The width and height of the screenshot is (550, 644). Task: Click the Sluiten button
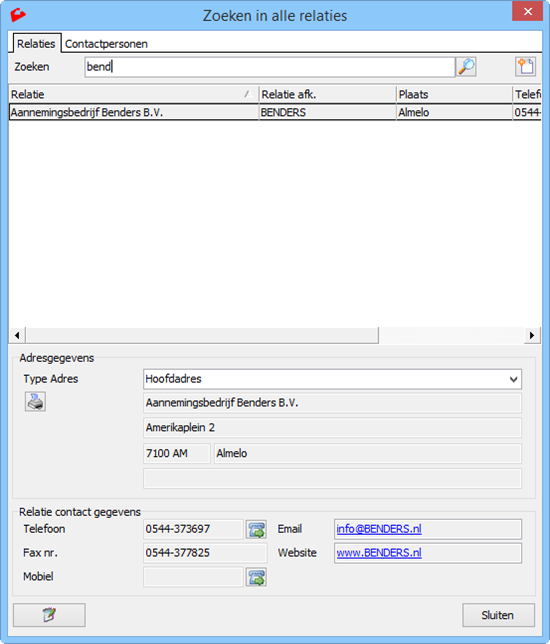(498, 615)
